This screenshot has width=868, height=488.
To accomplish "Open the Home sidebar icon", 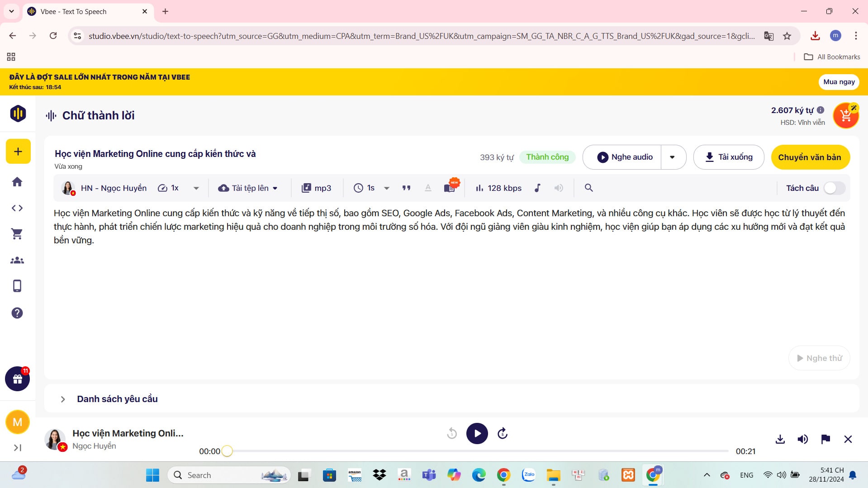I will 17,182.
